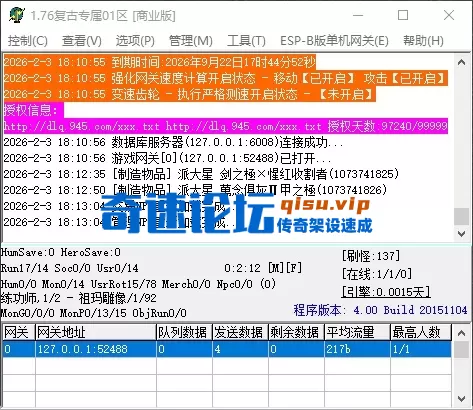
Task: Click the 游戏网关[0] 已打开 log line
Action: [x=167, y=158]
